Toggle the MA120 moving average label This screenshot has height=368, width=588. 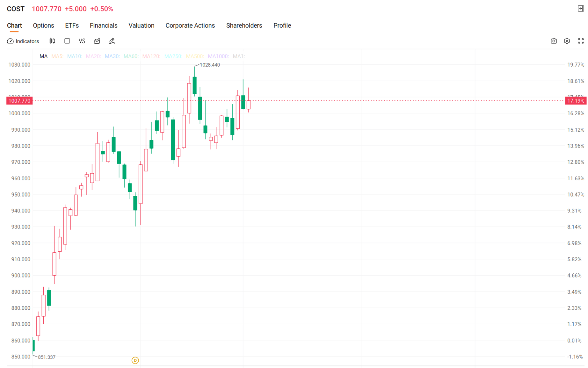tap(151, 56)
